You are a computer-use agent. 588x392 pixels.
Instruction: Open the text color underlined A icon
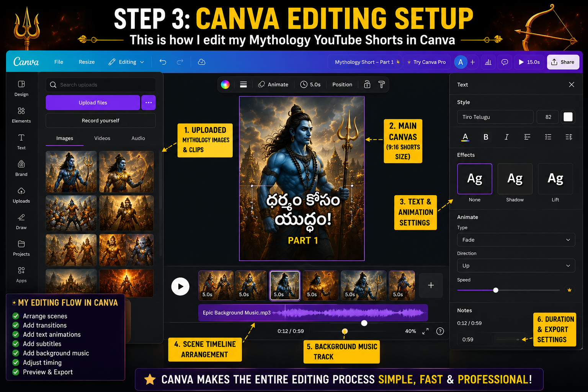coord(465,137)
